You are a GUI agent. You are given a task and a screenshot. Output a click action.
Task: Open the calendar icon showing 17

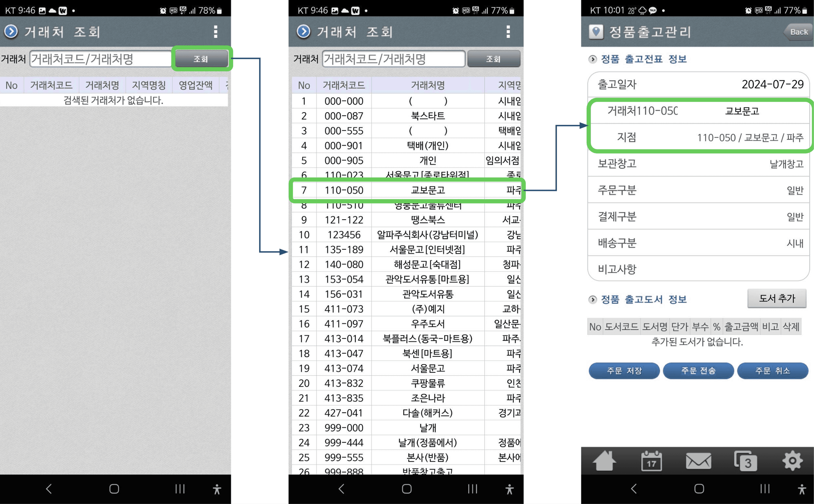point(651,461)
